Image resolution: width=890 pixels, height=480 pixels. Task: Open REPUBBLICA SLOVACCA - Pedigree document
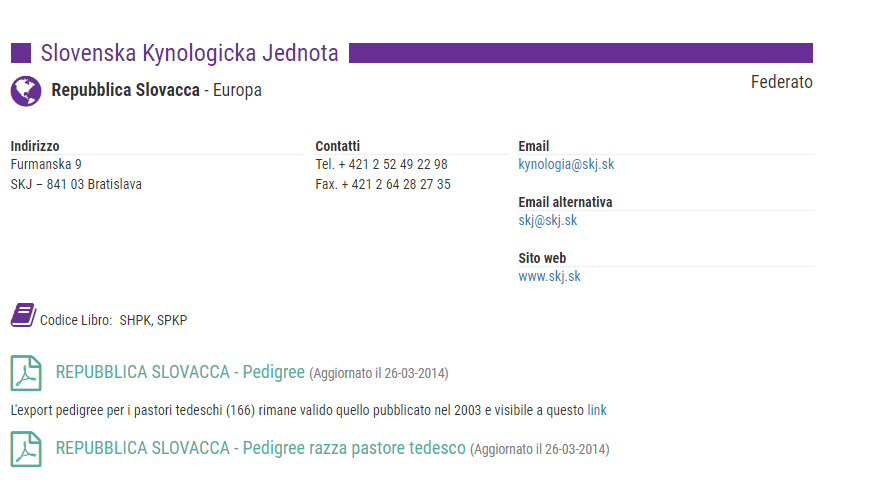[180, 372]
